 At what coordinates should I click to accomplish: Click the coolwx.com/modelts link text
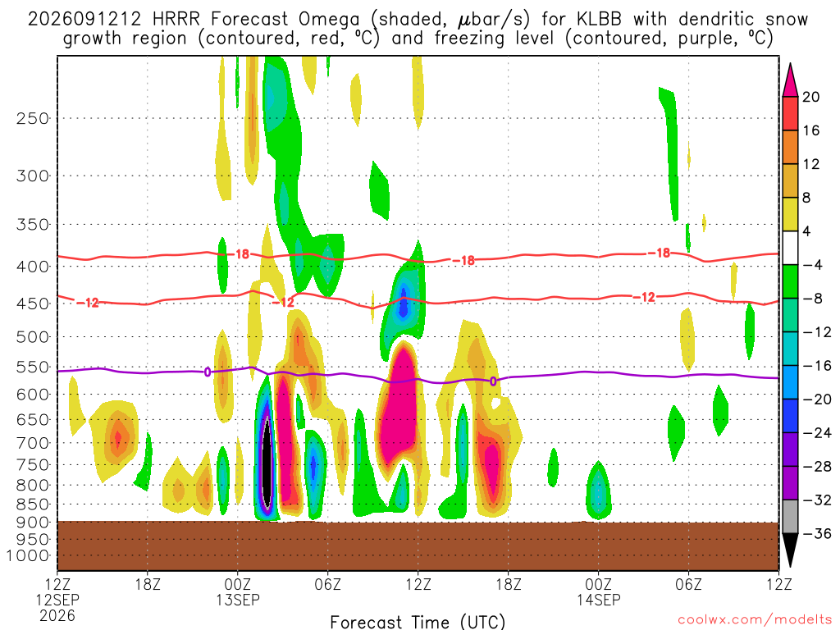click(755, 620)
